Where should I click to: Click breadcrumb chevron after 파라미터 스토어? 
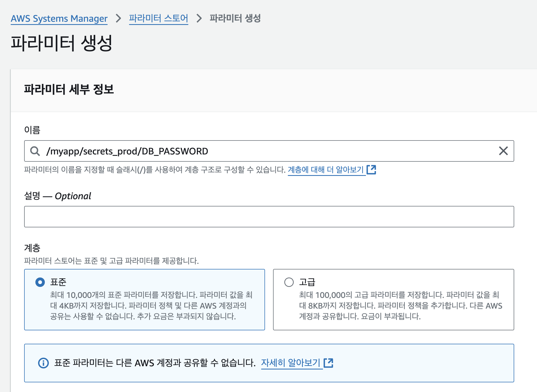(x=199, y=18)
